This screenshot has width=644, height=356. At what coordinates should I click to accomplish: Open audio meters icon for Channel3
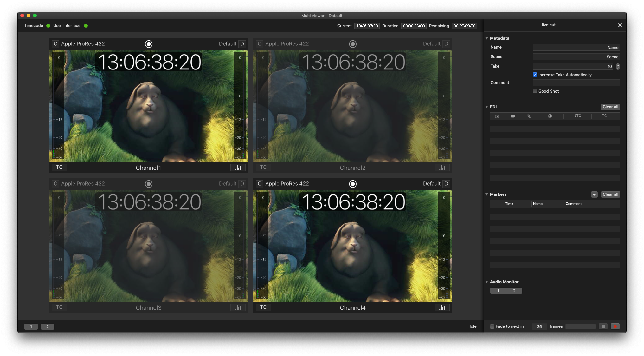click(x=238, y=307)
